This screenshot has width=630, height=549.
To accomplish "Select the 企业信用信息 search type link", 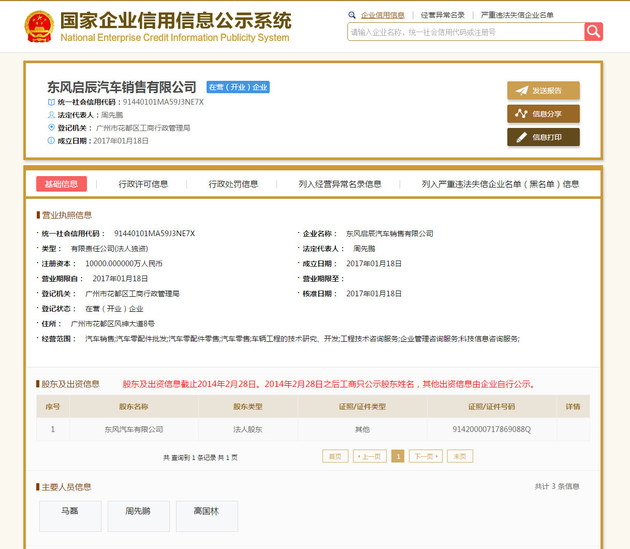I will pos(382,15).
